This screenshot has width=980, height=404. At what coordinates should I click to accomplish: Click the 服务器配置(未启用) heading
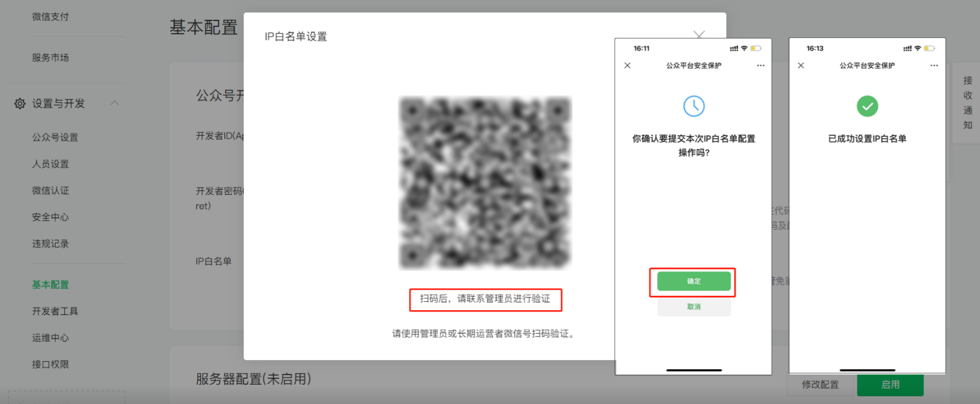point(253,379)
